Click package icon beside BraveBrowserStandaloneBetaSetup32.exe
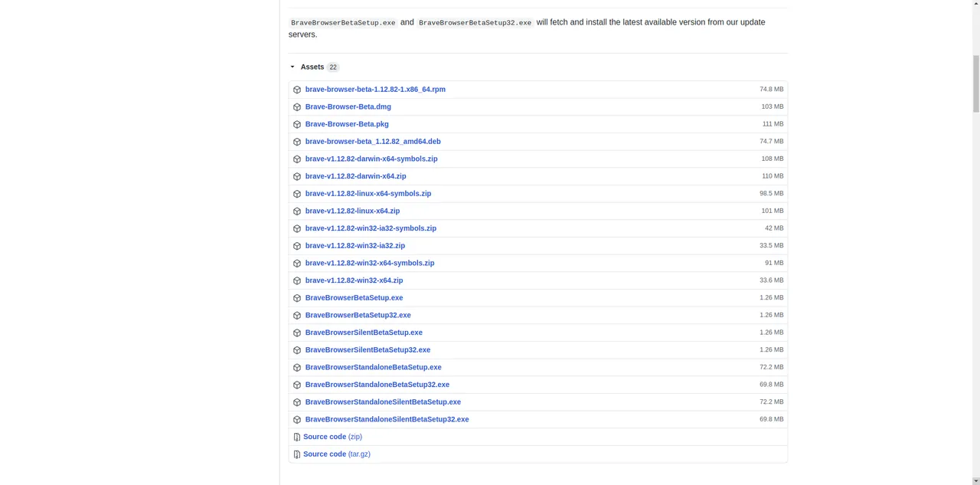980x485 pixels. point(297,385)
